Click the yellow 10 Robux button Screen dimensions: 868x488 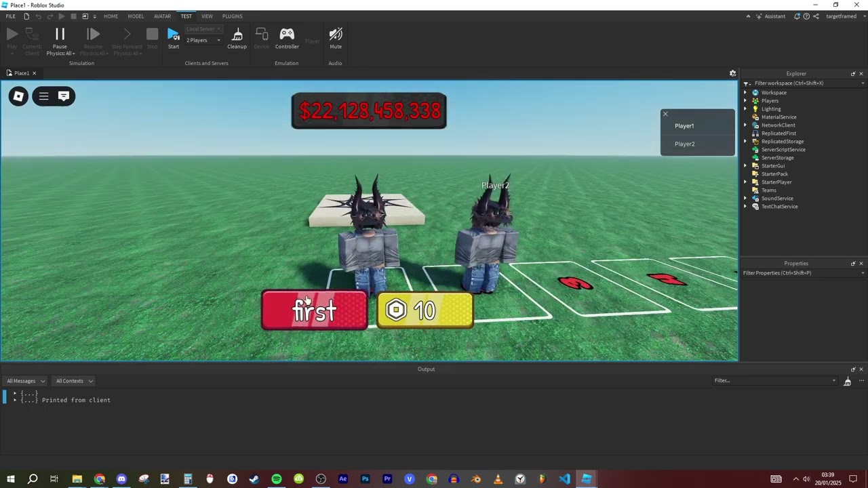pyautogui.click(x=425, y=310)
